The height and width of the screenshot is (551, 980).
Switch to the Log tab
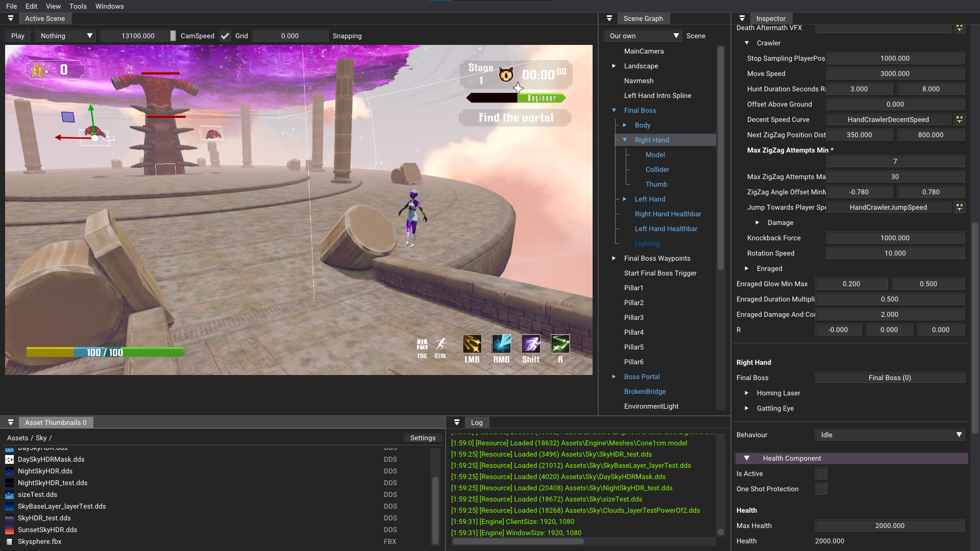tap(477, 422)
